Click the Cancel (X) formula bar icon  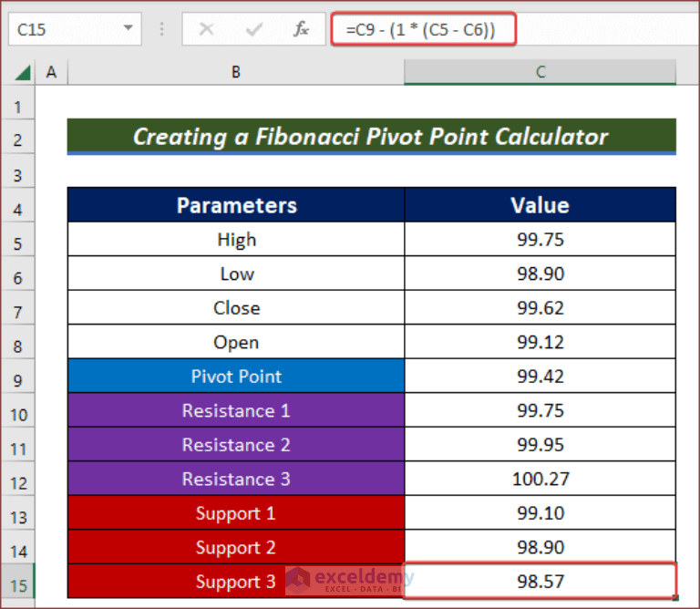tap(206, 29)
